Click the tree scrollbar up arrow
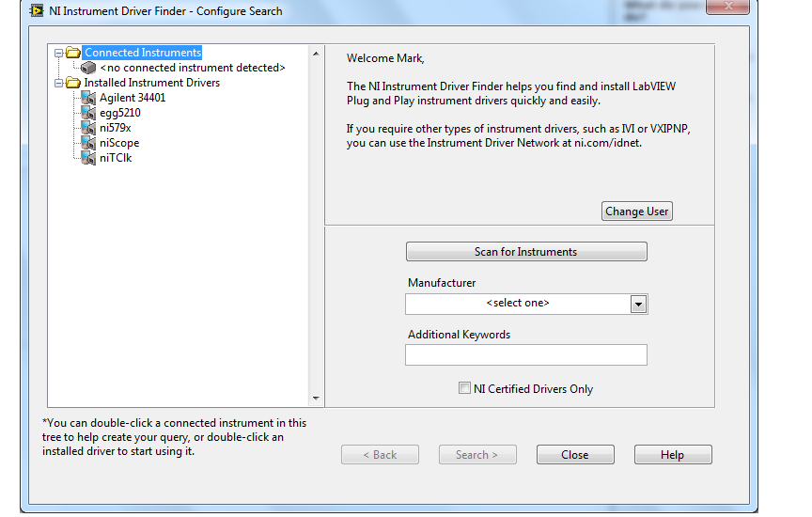This screenshot has width=812, height=517. 316,54
